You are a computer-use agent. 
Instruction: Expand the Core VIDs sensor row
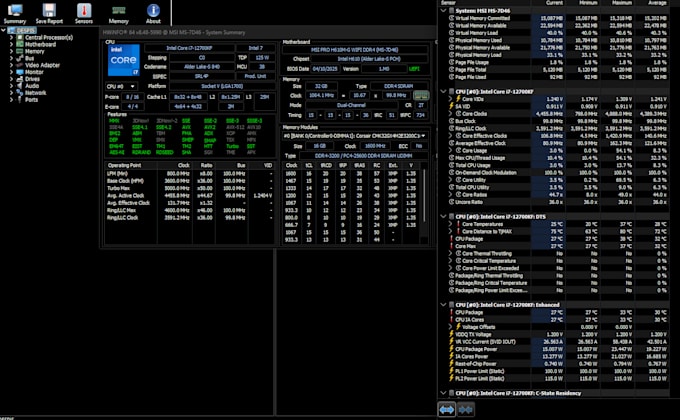(450, 99)
